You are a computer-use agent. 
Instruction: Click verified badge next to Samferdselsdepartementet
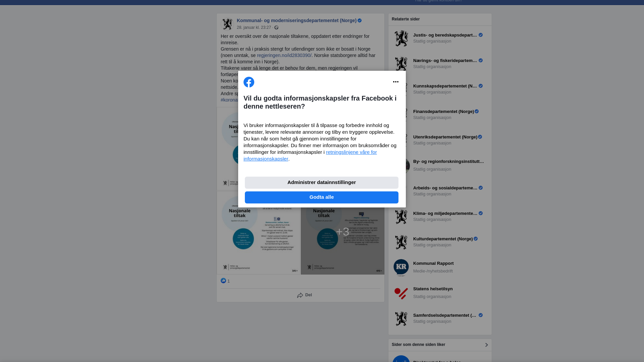click(481, 315)
